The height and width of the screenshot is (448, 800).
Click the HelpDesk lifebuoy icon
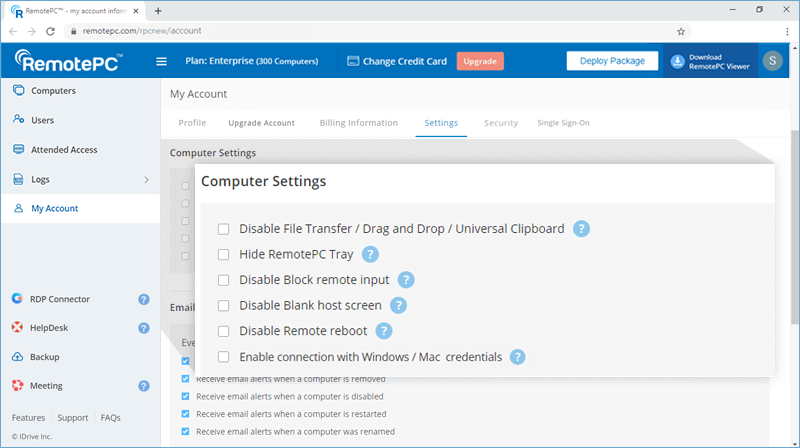(x=17, y=327)
